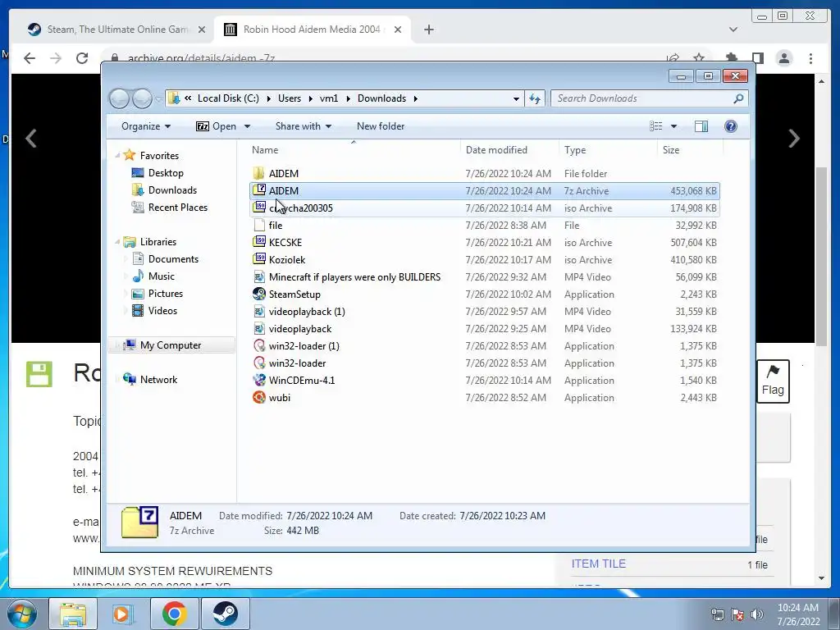The height and width of the screenshot is (630, 840).
Task: Open recent locations dropdown beside nav buttons
Action: (158, 98)
